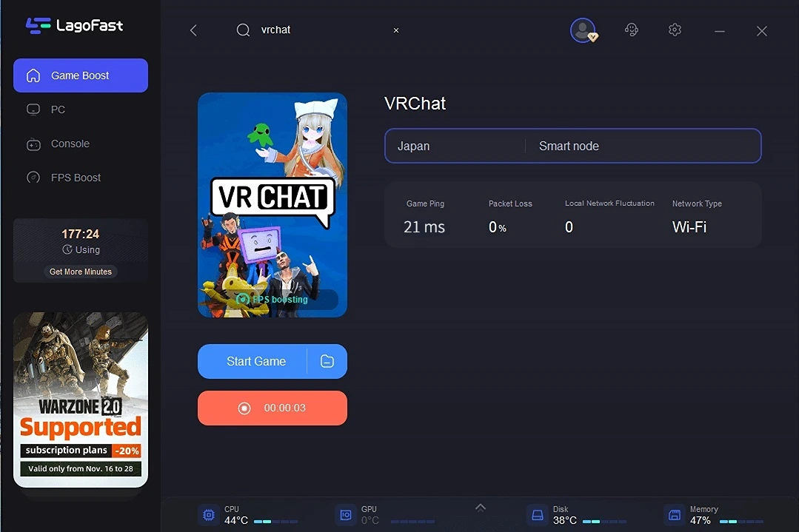Close the LagoFast window
This screenshot has height=532, width=799.
click(762, 31)
